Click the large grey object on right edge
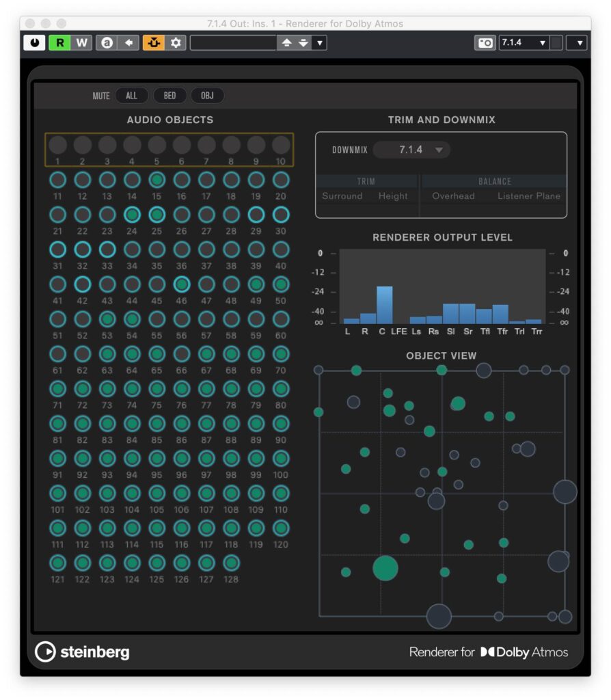 coord(565,492)
